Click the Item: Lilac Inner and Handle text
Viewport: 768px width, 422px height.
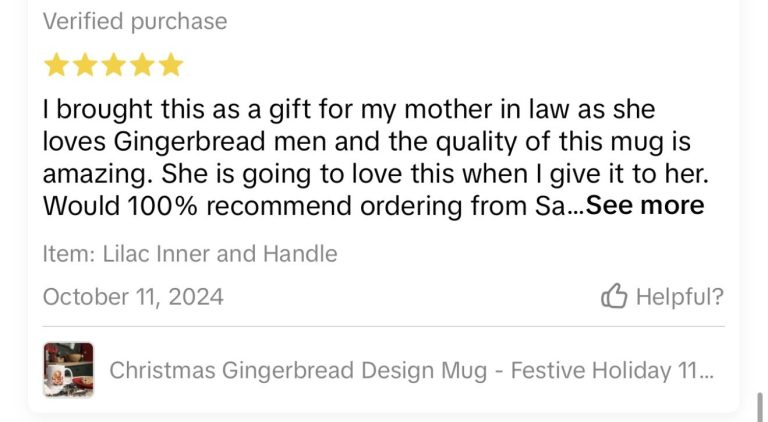coord(190,254)
